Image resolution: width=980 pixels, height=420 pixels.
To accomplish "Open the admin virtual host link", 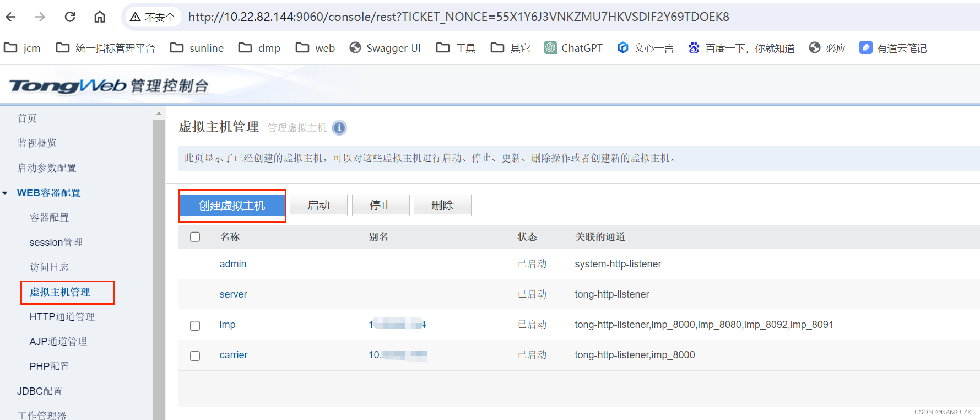I will [x=232, y=264].
